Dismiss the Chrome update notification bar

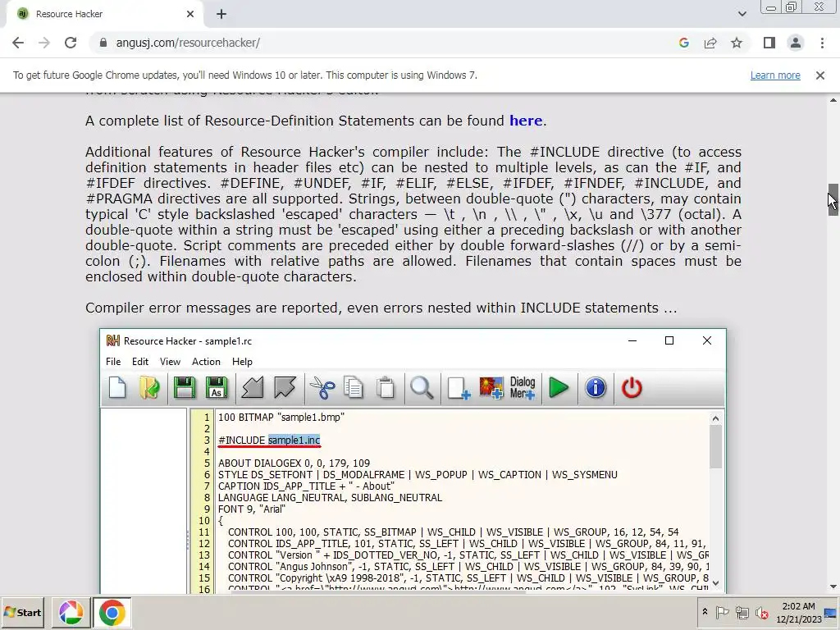click(x=820, y=75)
